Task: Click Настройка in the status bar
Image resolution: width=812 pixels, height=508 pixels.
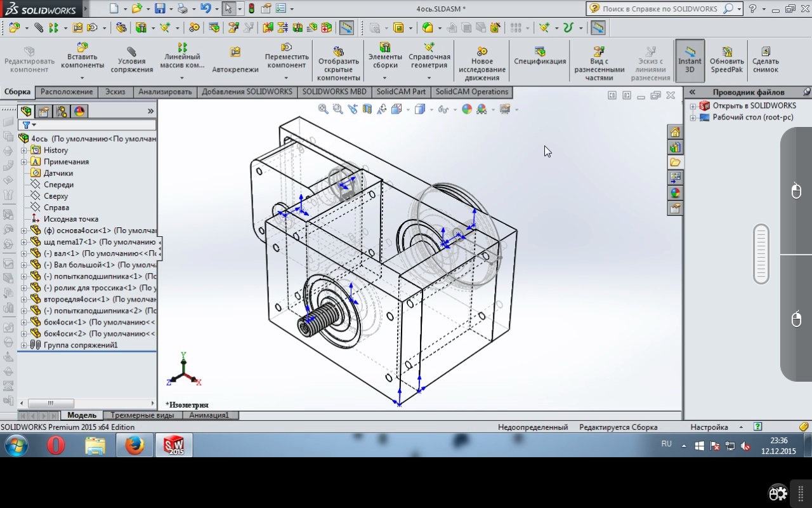Action: pyautogui.click(x=709, y=427)
